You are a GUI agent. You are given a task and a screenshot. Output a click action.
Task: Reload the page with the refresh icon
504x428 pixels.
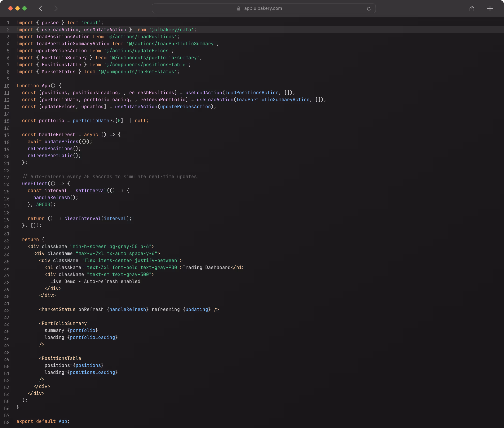coord(368,8)
